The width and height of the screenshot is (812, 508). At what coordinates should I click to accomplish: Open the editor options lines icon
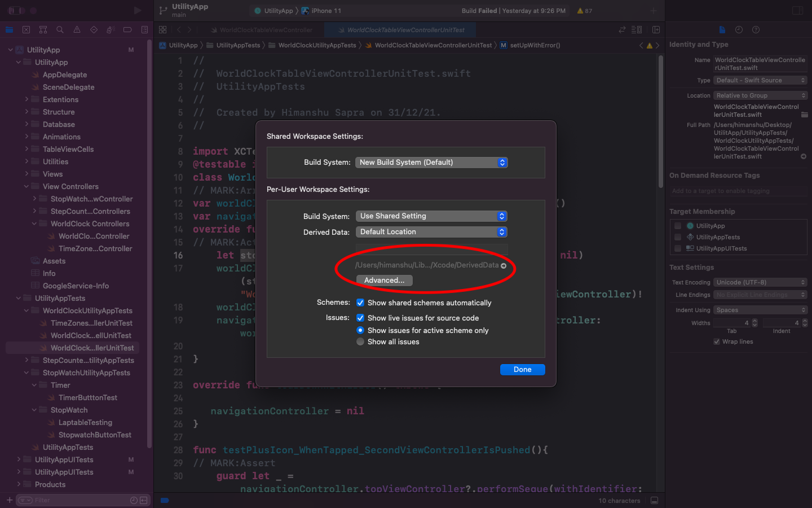(x=637, y=30)
